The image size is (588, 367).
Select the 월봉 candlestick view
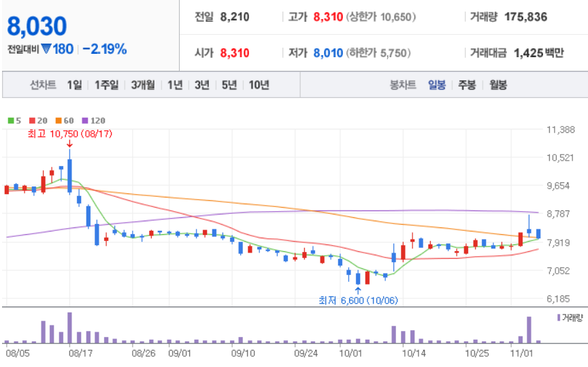coord(498,85)
